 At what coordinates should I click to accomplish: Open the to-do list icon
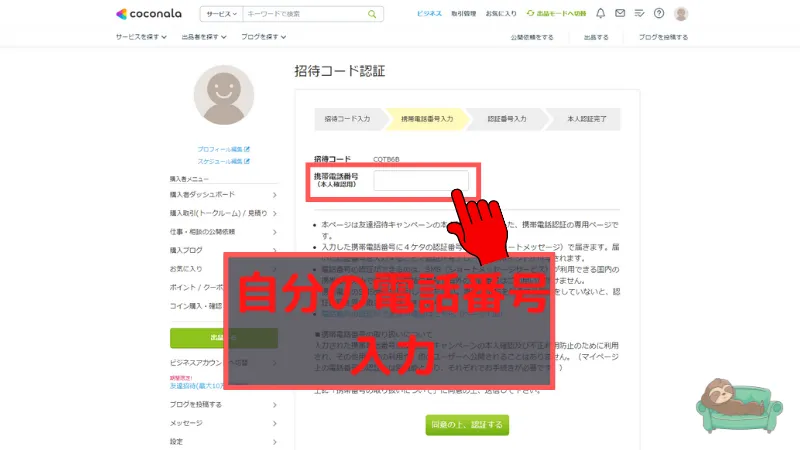tap(639, 14)
